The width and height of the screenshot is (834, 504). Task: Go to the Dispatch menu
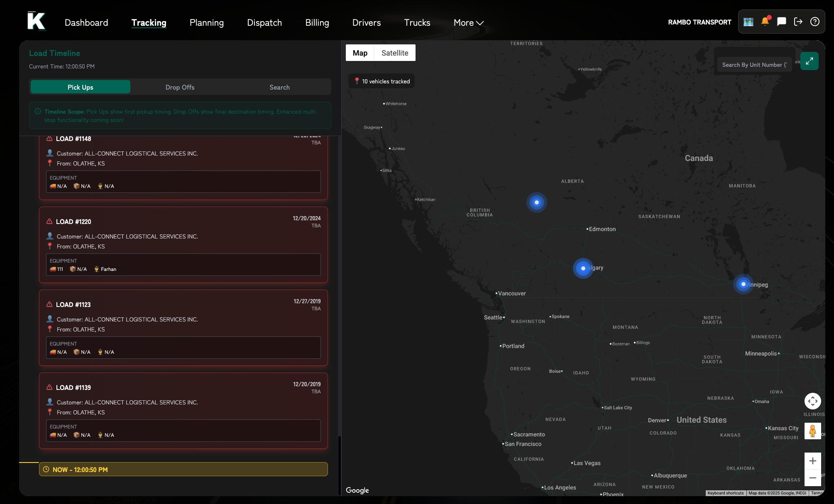coord(264,23)
